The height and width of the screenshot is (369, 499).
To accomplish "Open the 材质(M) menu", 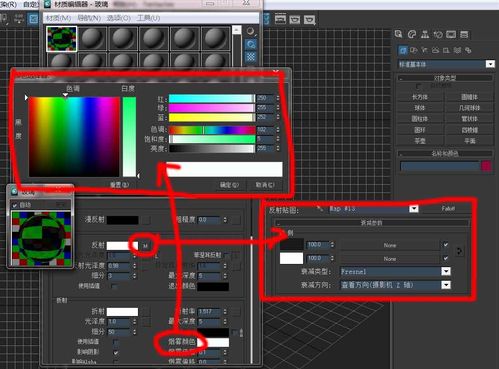I will 58,18.
